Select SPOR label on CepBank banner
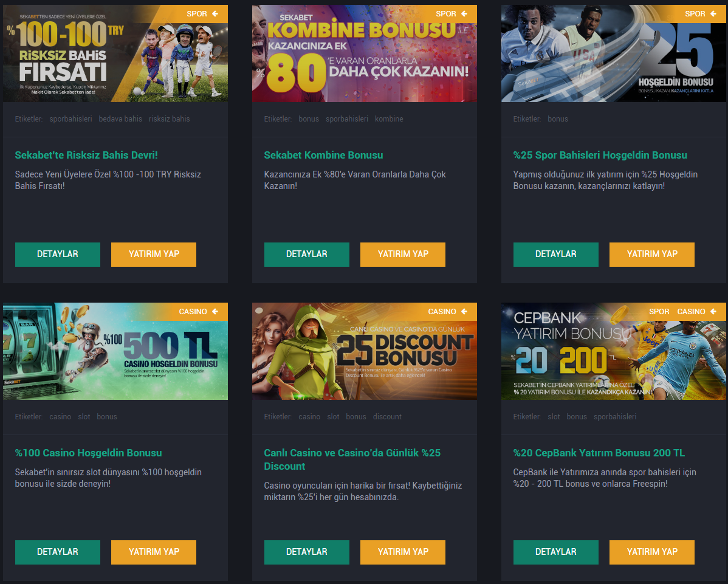This screenshot has width=728, height=584. tap(659, 312)
